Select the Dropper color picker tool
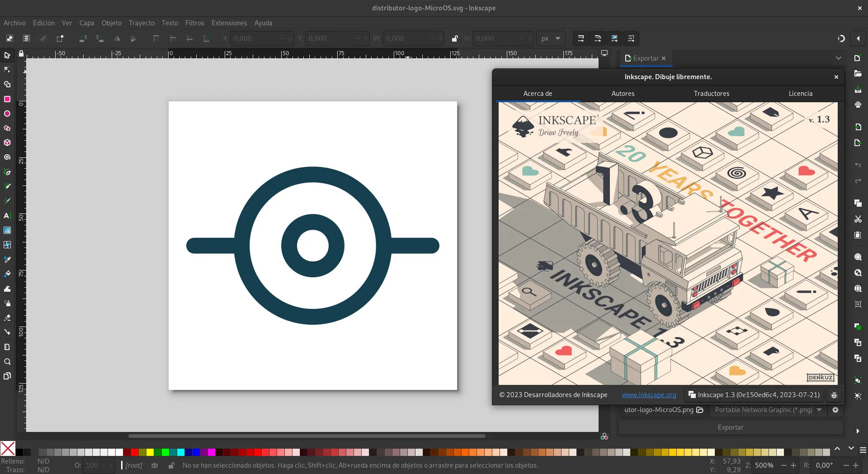The height and width of the screenshot is (474, 868). pos(7,259)
